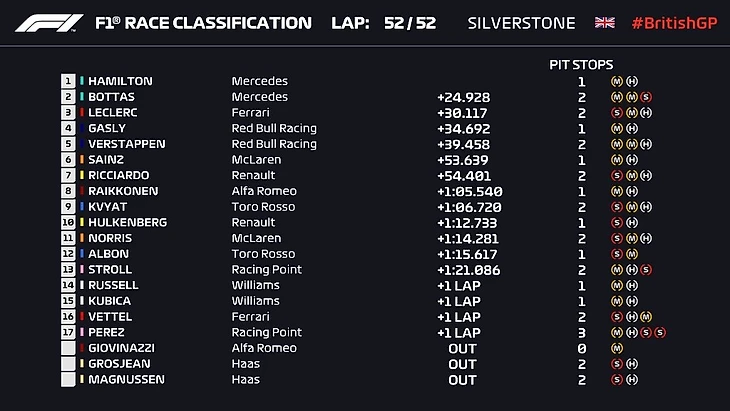Click the position 1 number box
This screenshot has height=411, width=730.
coord(68,81)
